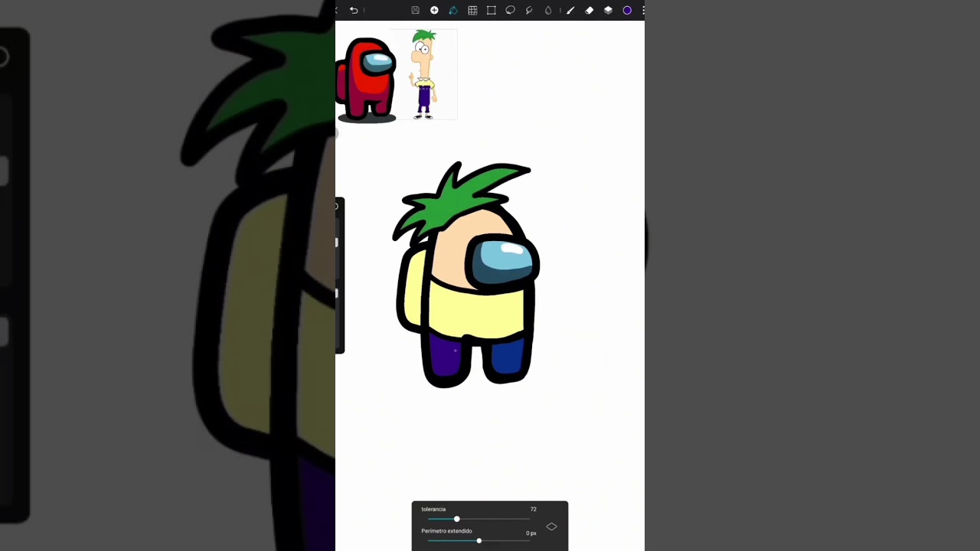Image resolution: width=980 pixels, height=551 pixels.
Task: Adjust the tolerancia slider handle
Action: [x=456, y=519]
